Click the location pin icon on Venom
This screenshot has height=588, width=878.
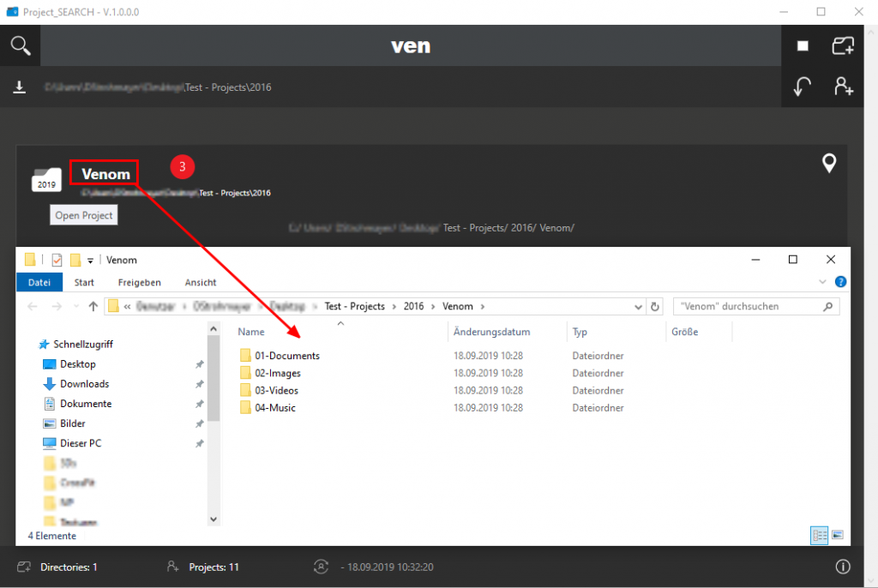pos(829,163)
